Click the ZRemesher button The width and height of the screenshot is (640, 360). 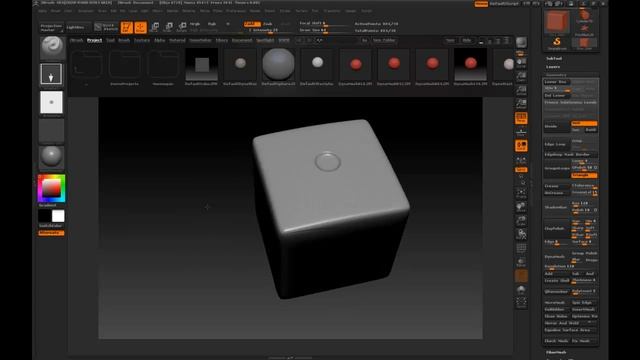tap(556, 291)
